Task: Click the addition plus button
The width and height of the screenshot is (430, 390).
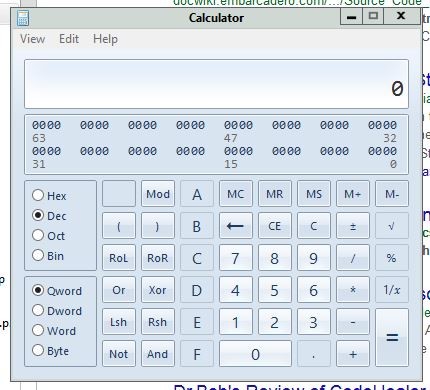Action: click(353, 354)
